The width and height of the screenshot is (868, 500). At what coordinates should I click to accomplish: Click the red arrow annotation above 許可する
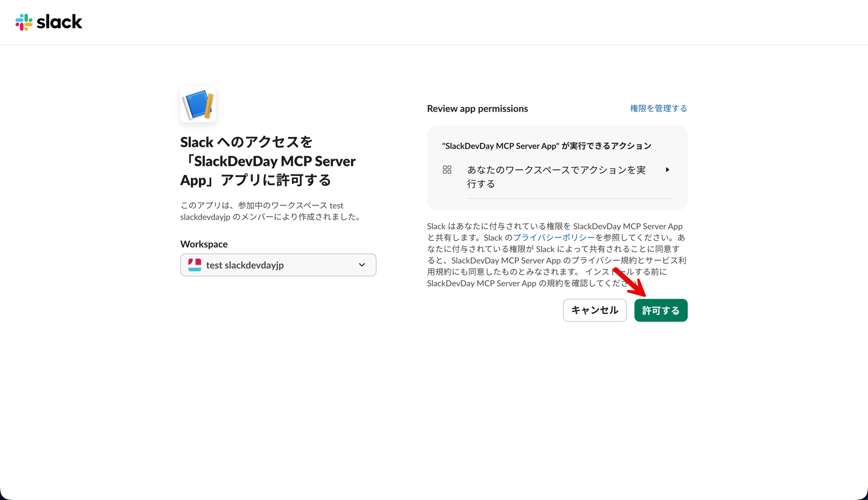click(629, 281)
